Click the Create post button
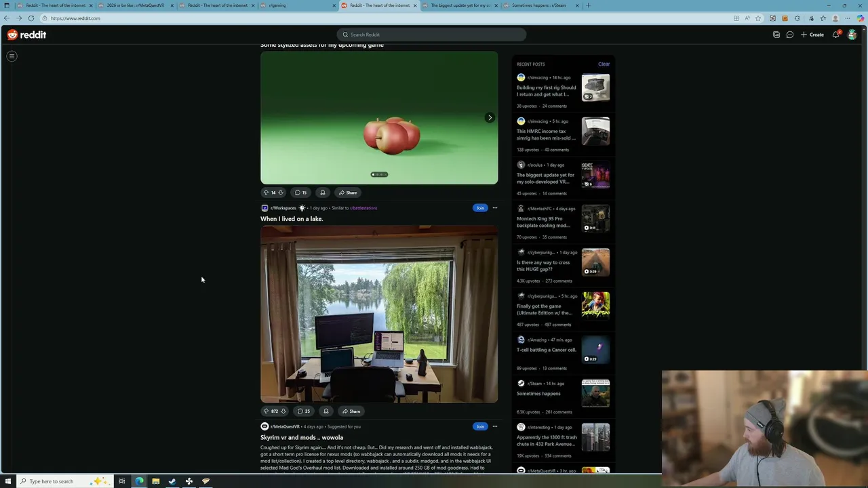Image resolution: width=868 pixels, height=488 pixels. pos(812,35)
